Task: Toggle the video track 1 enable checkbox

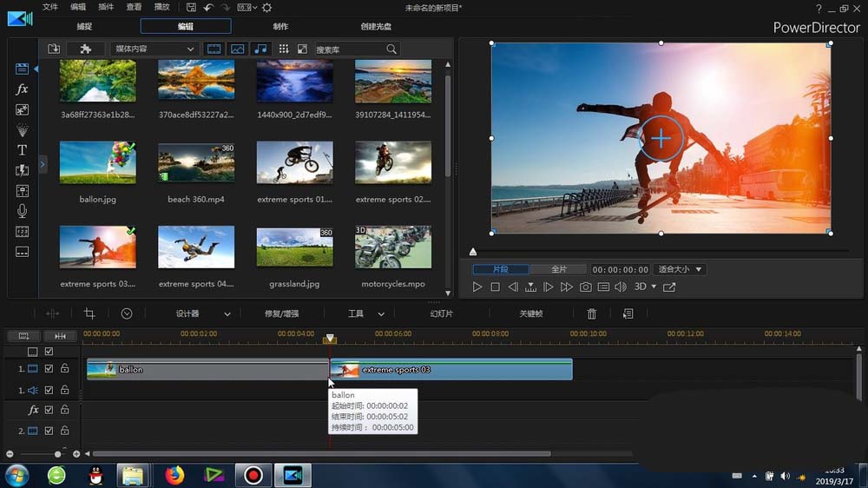Action: point(49,370)
